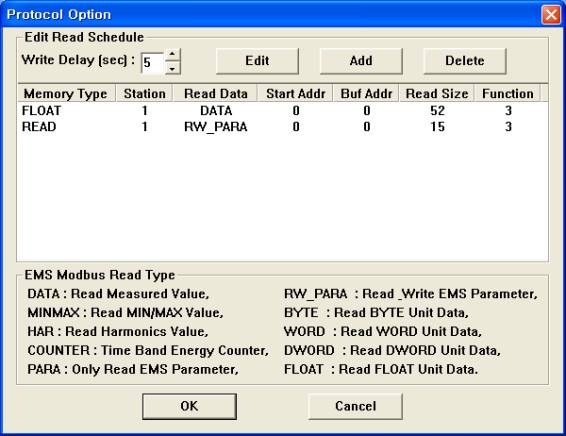Click the Function column header

(x=508, y=93)
